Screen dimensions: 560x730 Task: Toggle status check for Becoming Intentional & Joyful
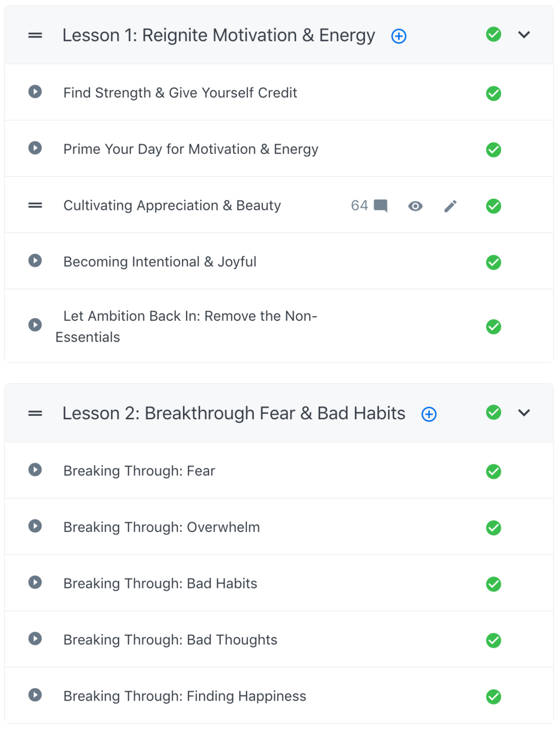coord(493,262)
